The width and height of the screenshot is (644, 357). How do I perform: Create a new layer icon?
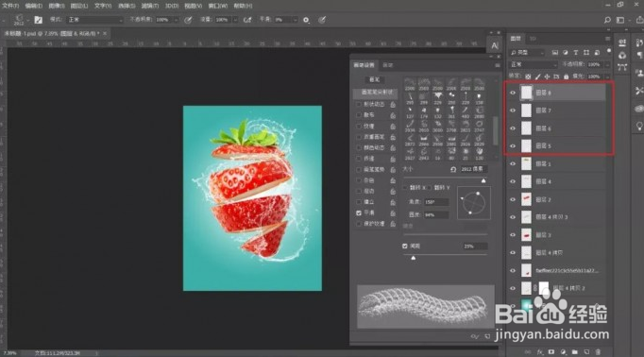[586, 352]
